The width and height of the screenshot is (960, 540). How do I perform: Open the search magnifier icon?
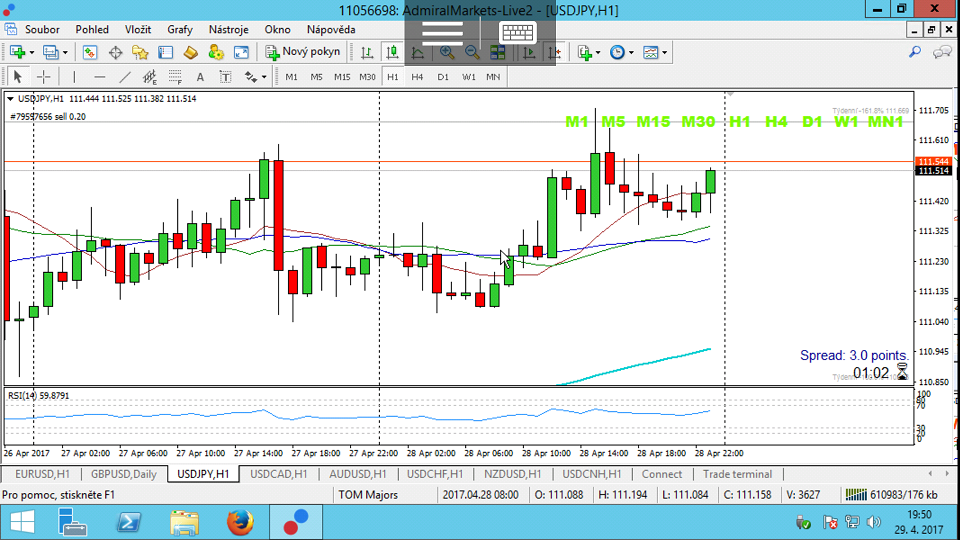click(x=915, y=53)
